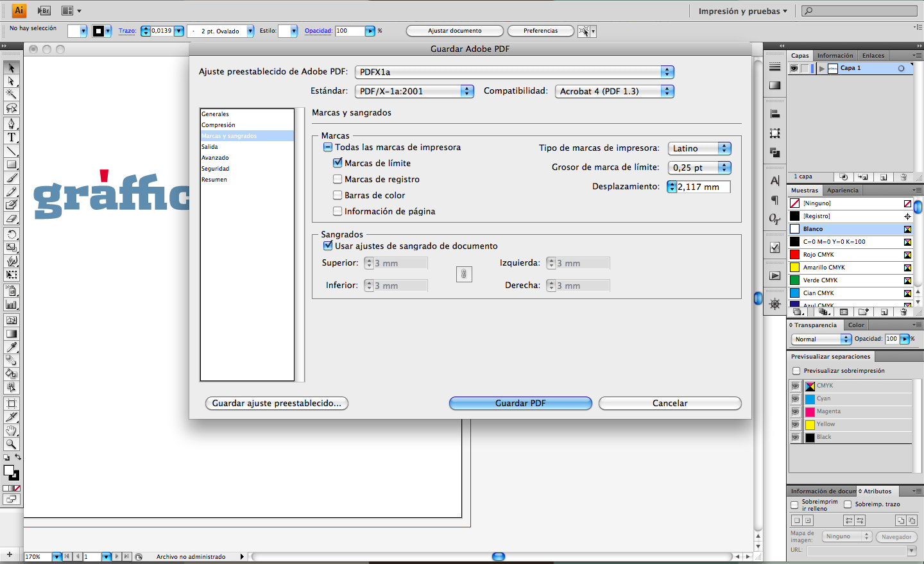The height and width of the screenshot is (564, 924).
Task: Select Compresión in the dialog list
Action: tap(247, 125)
